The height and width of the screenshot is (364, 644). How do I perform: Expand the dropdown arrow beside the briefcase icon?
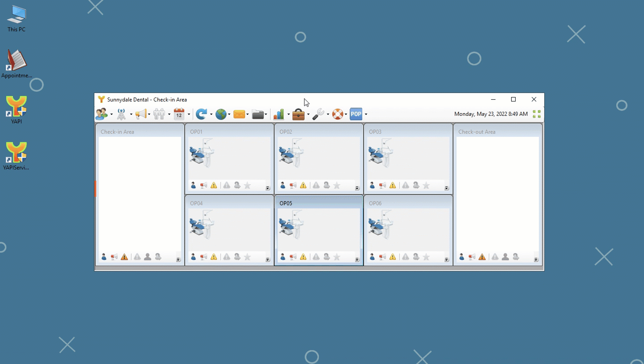coord(308,114)
